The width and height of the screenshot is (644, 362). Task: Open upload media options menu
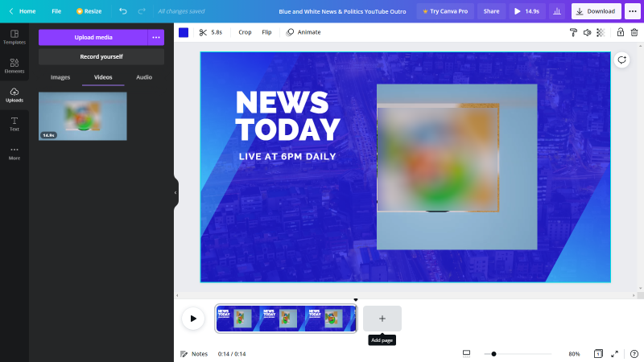pyautogui.click(x=156, y=37)
